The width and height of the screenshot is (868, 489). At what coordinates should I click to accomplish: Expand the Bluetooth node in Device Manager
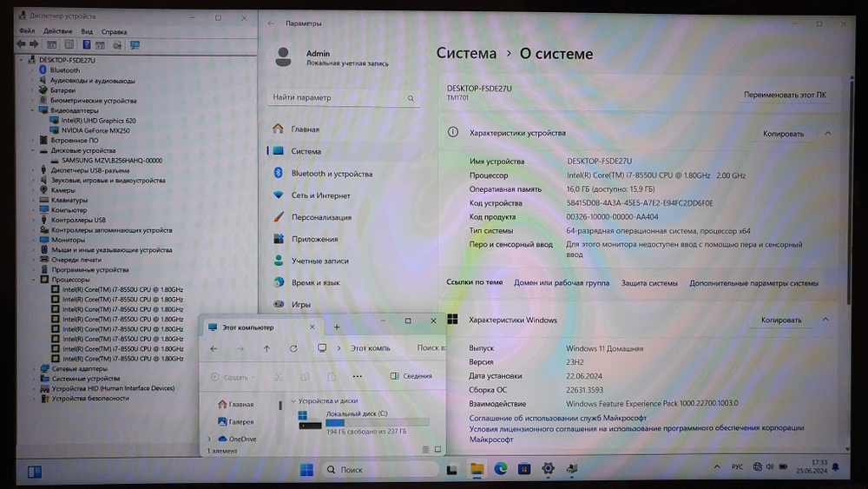33,70
